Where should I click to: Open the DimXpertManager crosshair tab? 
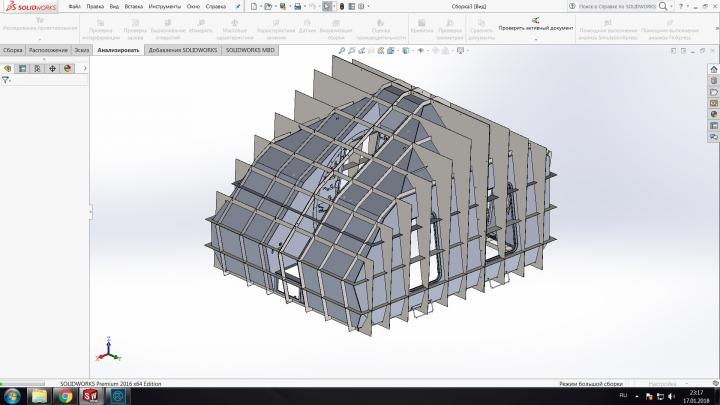pos(52,68)
